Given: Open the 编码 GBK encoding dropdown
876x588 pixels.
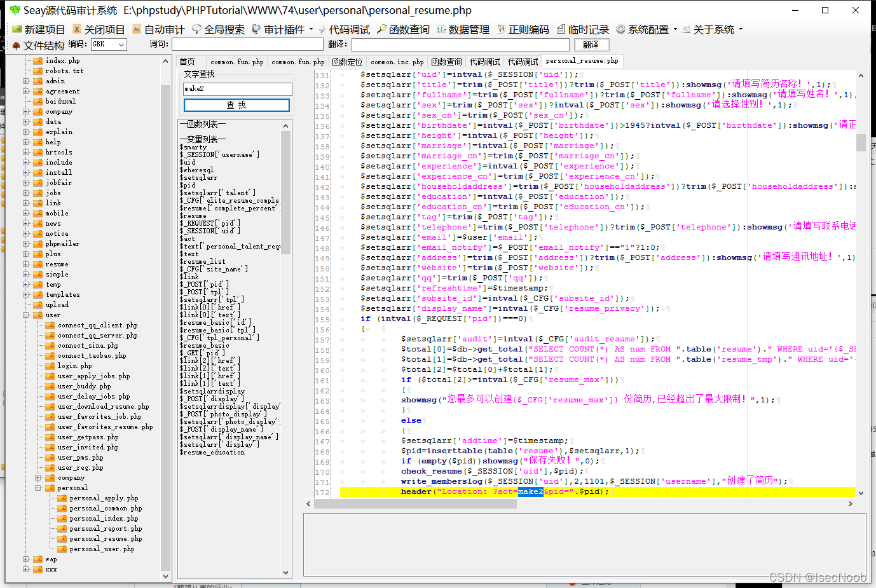Looking at the screenshot, I should click(x=109, y=44).
